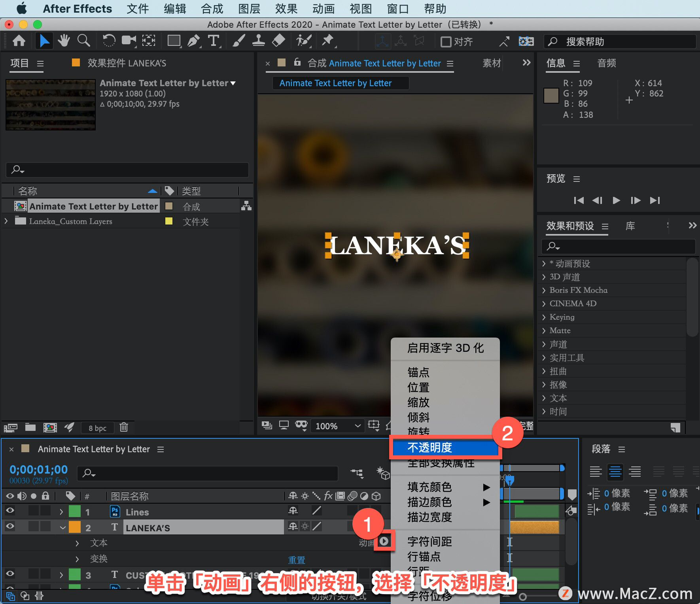
Task: Select the Hand tool
Action: (63, 41)
